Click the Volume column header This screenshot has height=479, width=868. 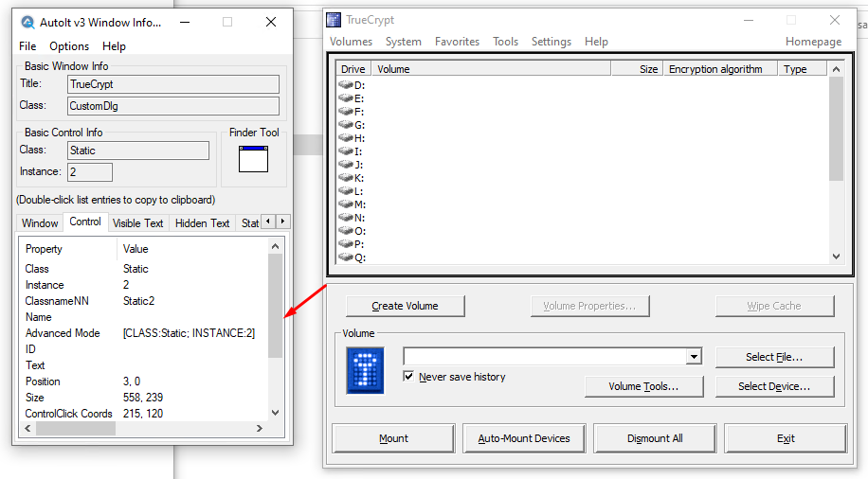(491, 69)
